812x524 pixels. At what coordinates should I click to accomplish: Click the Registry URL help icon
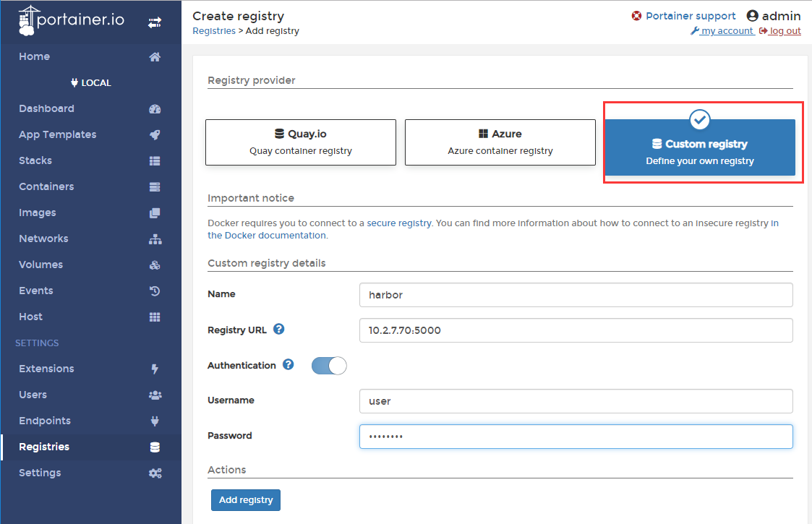click(x=278, y=329)
